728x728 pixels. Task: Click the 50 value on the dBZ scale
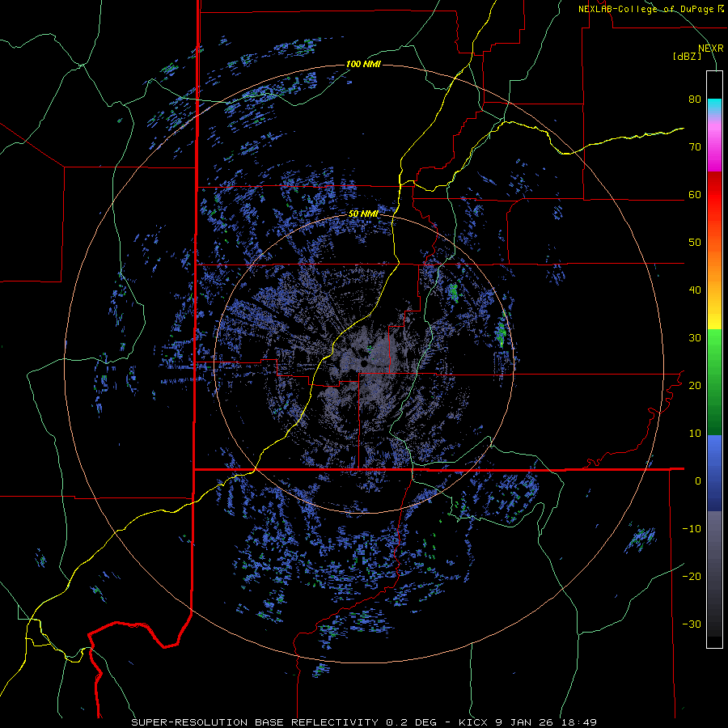click(x=695, y=243)
